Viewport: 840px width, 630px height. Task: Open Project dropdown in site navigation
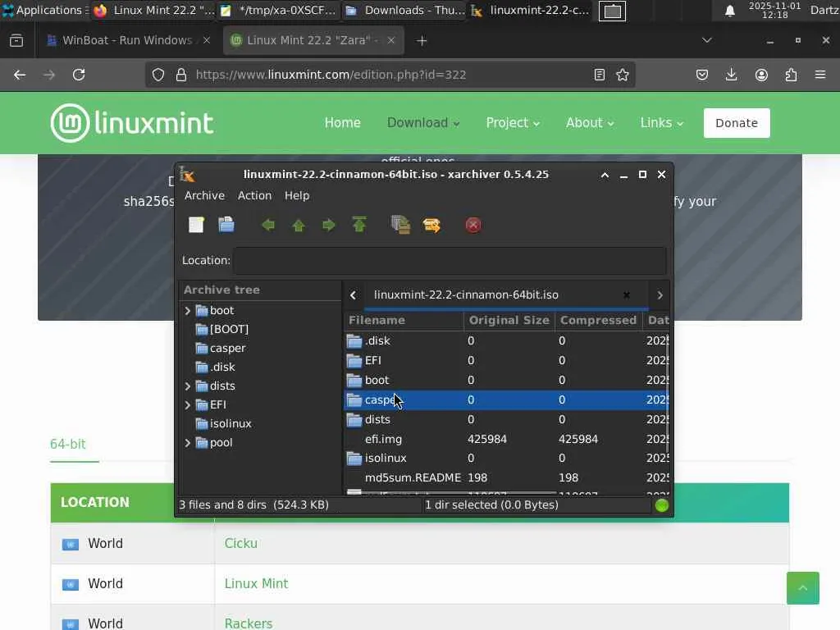pyautogui.click(x=512, y=123)
